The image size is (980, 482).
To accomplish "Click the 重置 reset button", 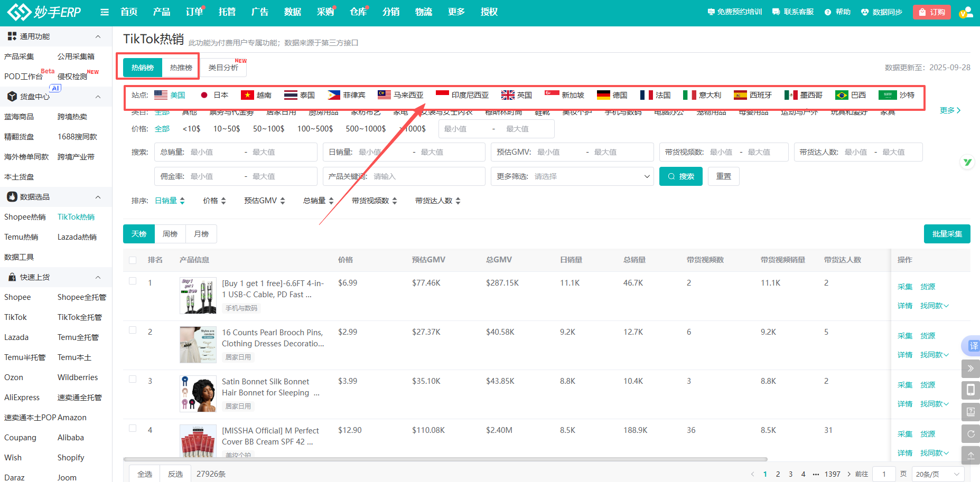I will tap(724, 176).
